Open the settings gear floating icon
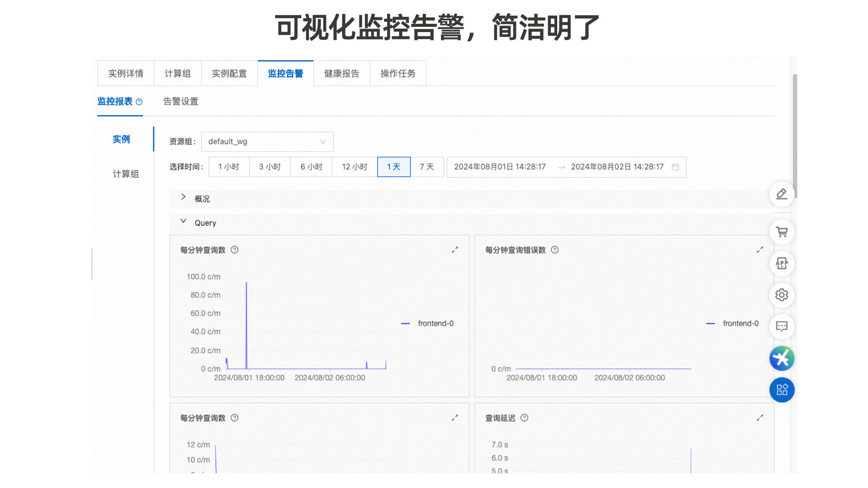 coord(782,295)
